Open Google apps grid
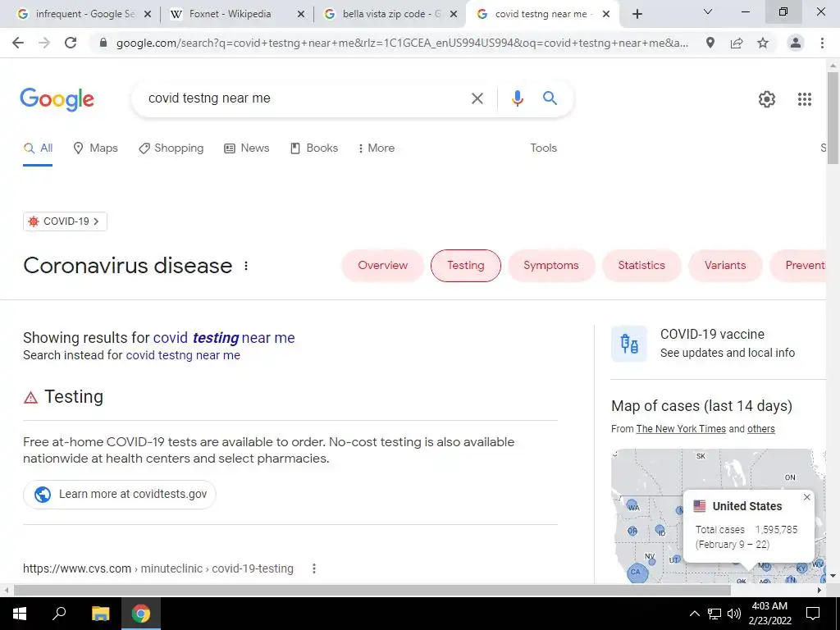The height and width of the screenshot is (630, 840). [x=805, y=99]
